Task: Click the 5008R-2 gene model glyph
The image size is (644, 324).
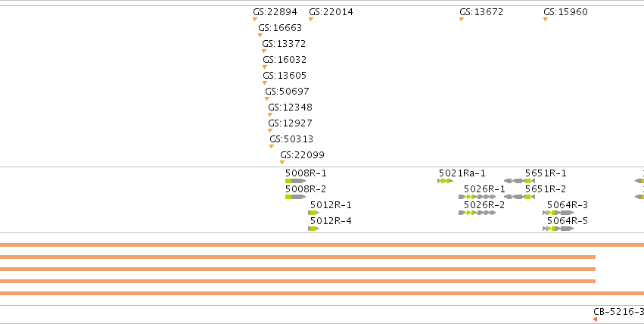Action: tap(296, 197)
